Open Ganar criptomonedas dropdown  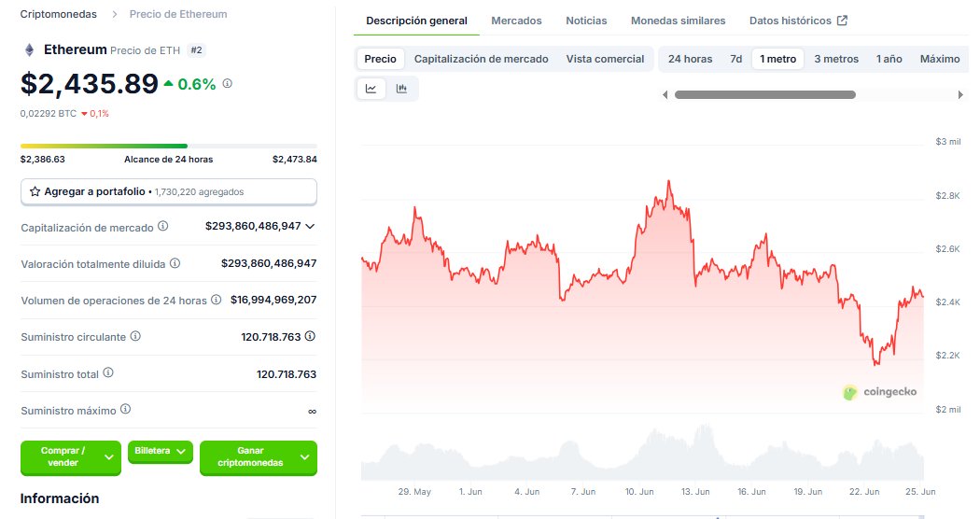[x=259, y=457]
